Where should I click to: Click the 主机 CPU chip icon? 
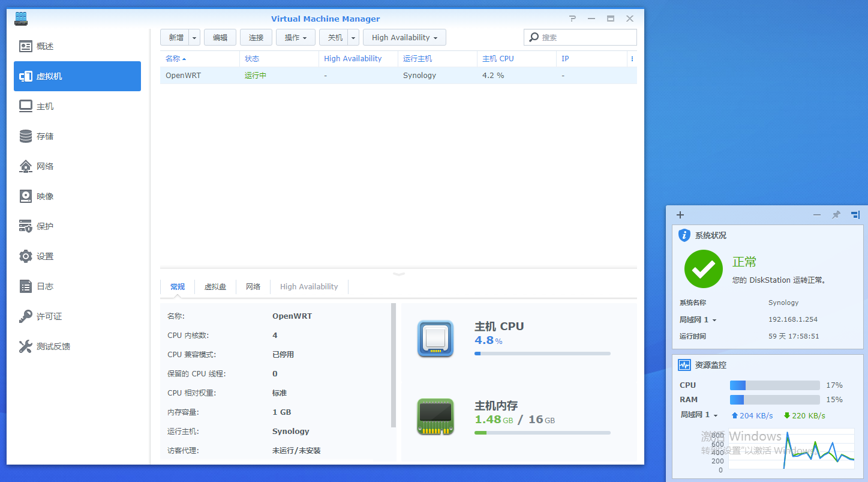pyautogui.click(x=435, y=339)
